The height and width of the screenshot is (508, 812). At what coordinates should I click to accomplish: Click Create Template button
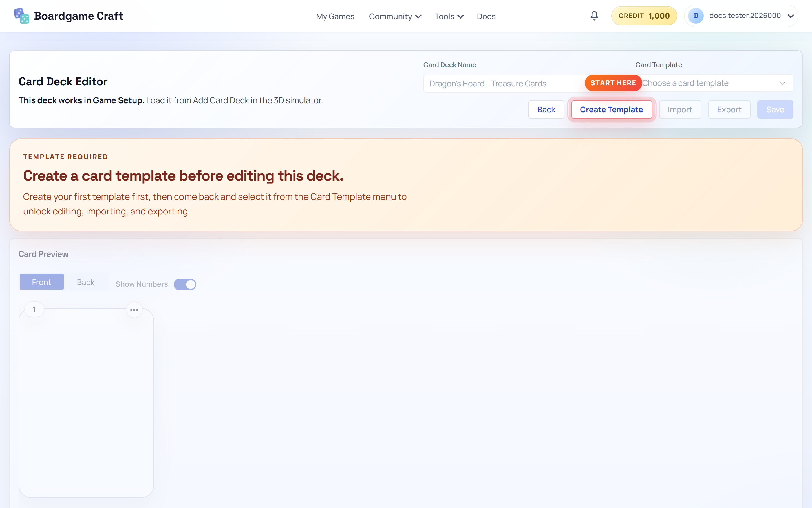click(x=611, y=110)
